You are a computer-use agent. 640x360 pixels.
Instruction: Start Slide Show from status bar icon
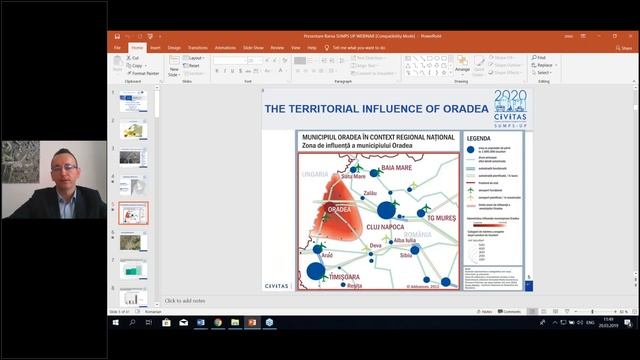567,312
